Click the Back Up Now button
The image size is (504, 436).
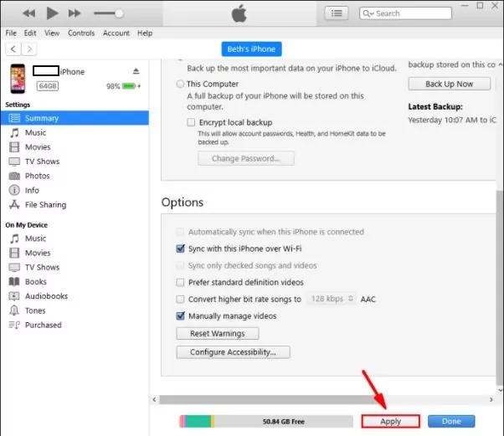(x=449, y=84)
